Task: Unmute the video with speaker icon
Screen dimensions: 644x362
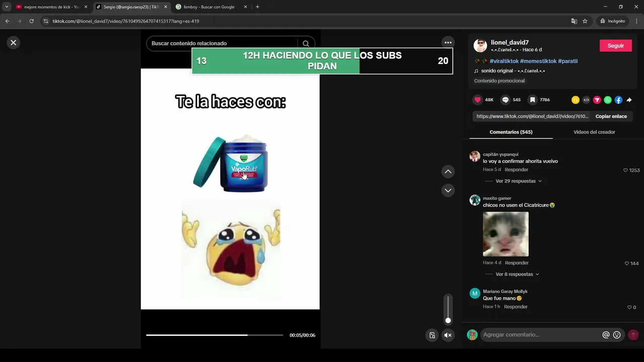Action: (448, 335)
